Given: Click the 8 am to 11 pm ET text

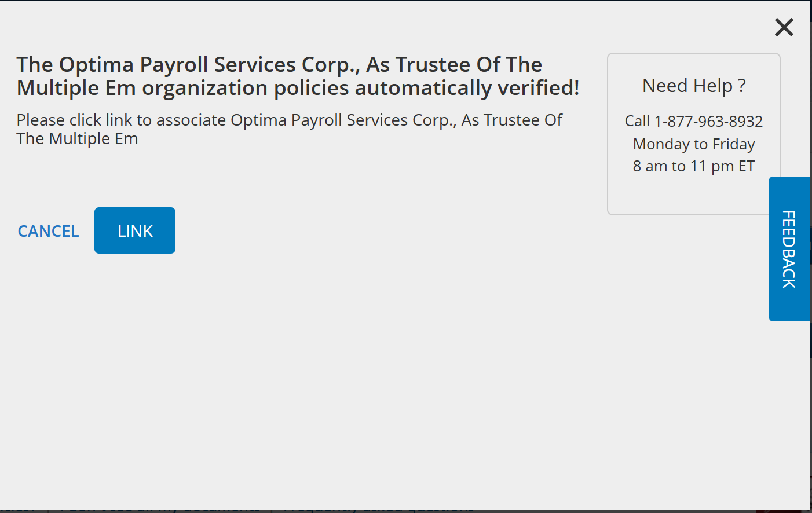Looking at the screenshot, I should [x=693, y=166].
